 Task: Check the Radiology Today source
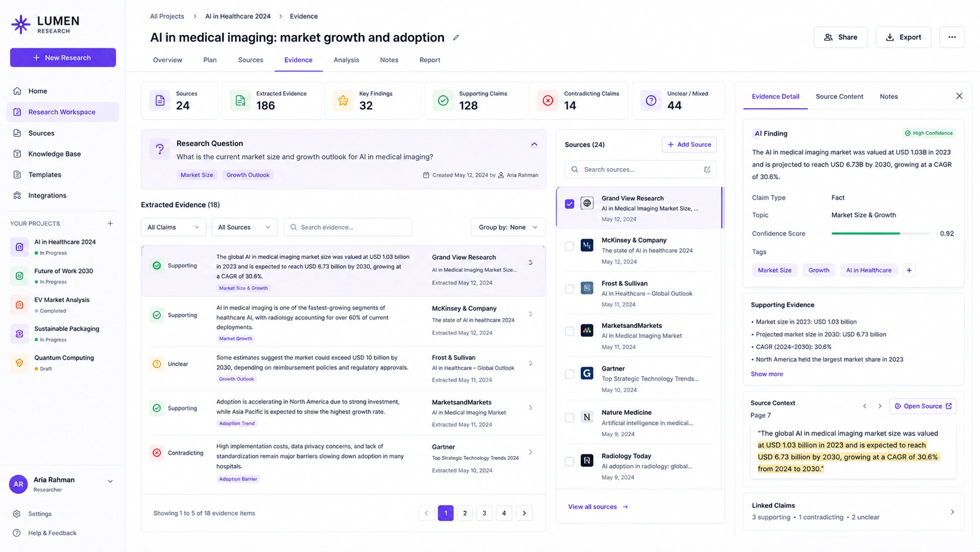(x=570, y=461)
